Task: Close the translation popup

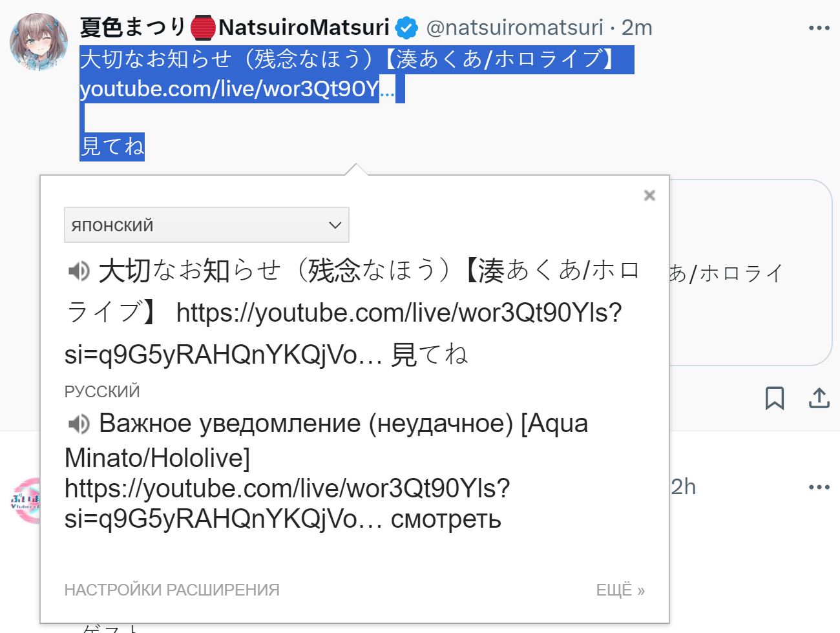Action: 649,195
